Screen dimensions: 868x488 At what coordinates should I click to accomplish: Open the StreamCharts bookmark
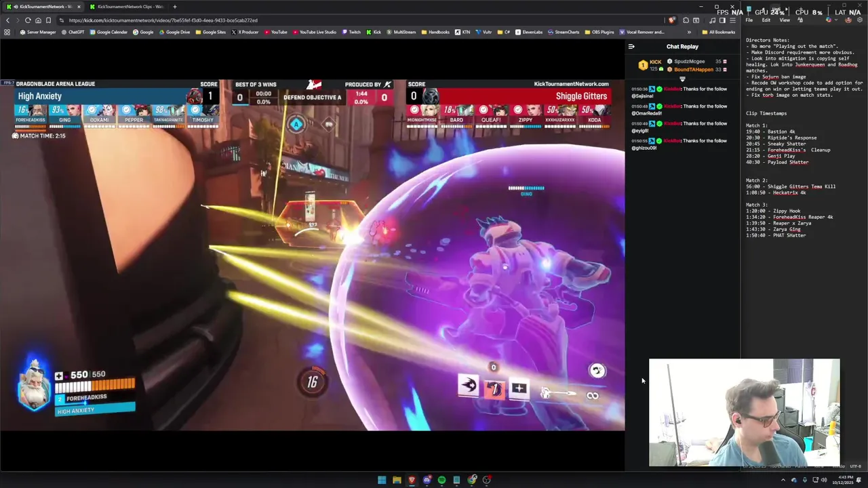pyautogui.click(x=564, y=32)
